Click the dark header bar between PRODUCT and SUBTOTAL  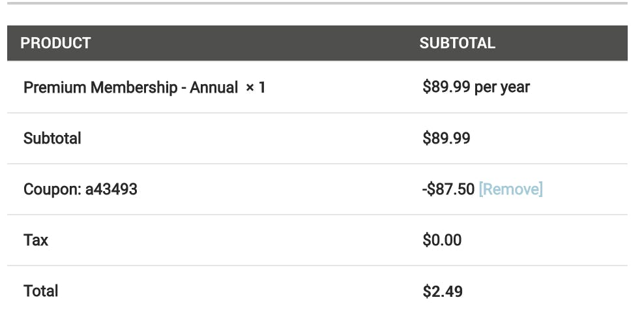coord(255,43)
